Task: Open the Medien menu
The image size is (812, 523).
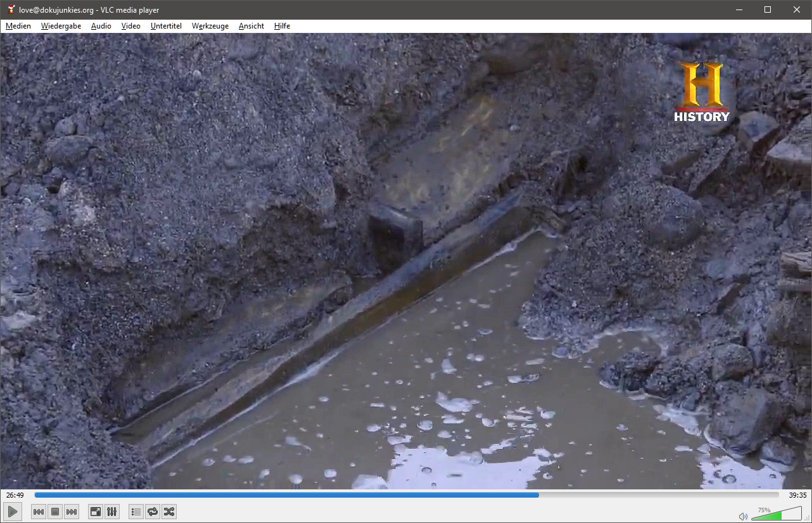Action: click(18, 26)
